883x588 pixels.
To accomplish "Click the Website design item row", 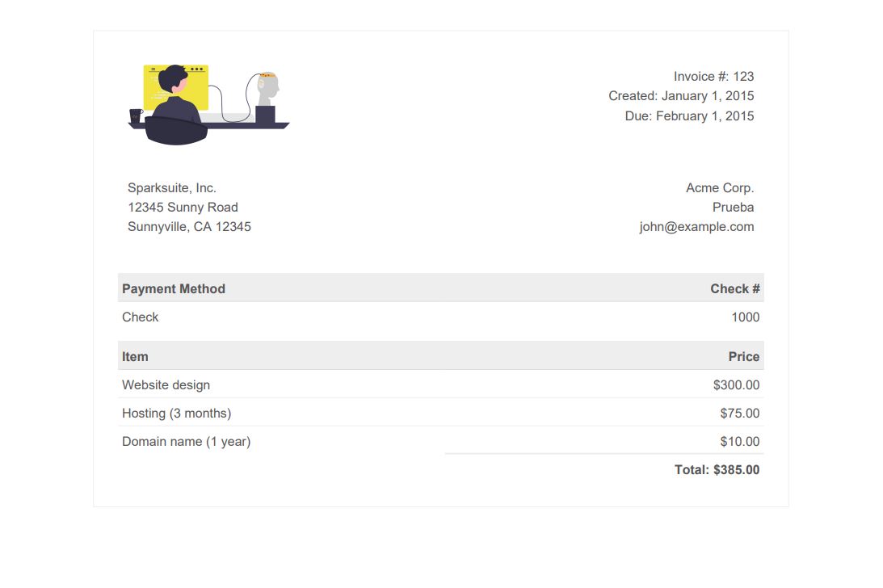I will 441,384.
